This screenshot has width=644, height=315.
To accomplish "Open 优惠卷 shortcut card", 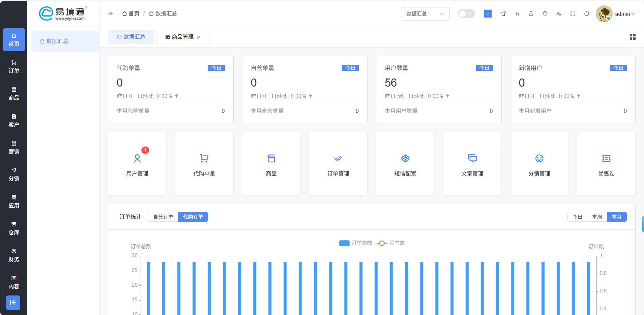I will coord(606,163).
